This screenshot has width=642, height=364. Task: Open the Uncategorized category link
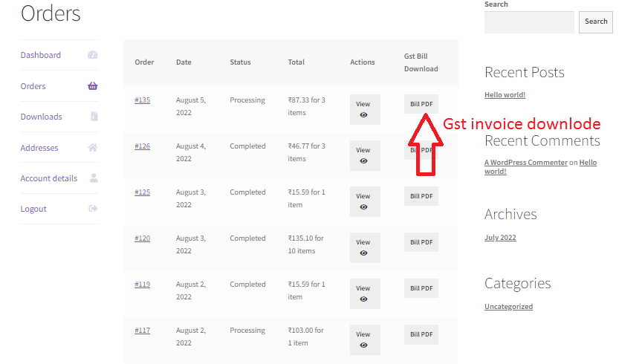coord(508,306)
